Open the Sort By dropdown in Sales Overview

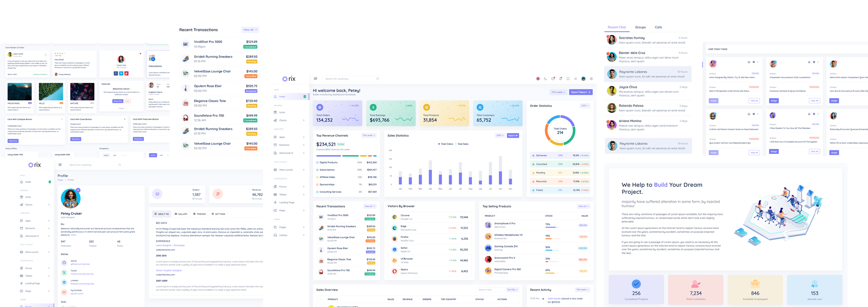tap(512, 290)
